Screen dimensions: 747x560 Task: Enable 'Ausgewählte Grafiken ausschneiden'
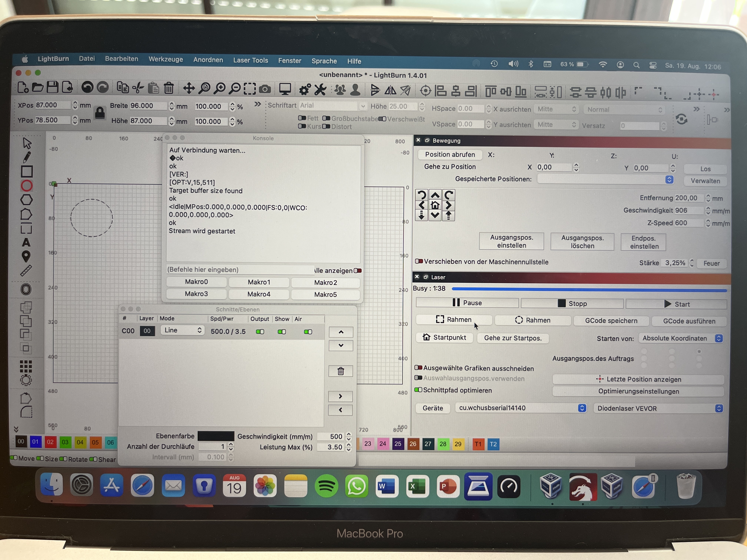(x=418, y=368)
